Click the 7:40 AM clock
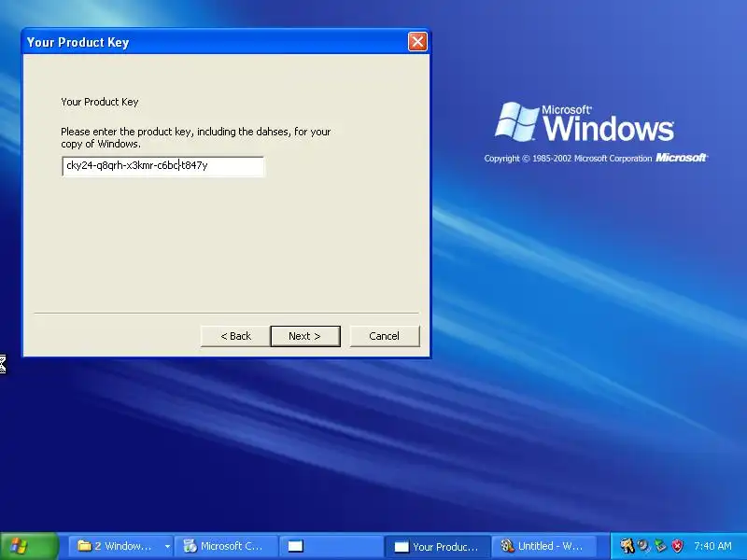Image resolution: width=747 pixels, height=560 pixels. click(x=712, y=546)
